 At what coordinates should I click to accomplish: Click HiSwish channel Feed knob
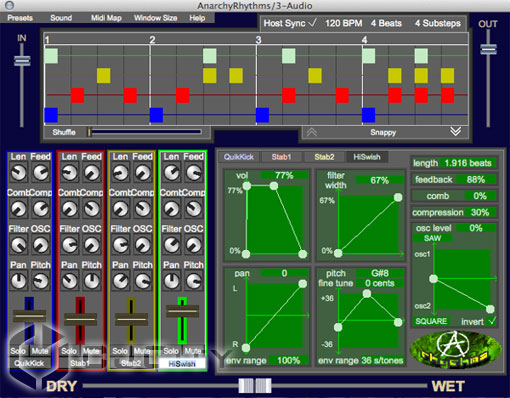click(194, 173)
